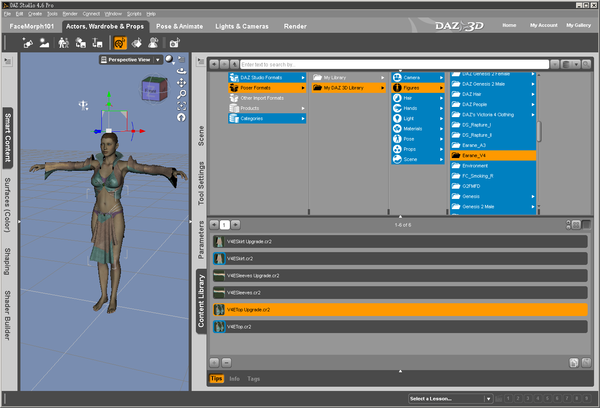
Task: Toggle the grid view mode button
Action: [x=576, y=225]
